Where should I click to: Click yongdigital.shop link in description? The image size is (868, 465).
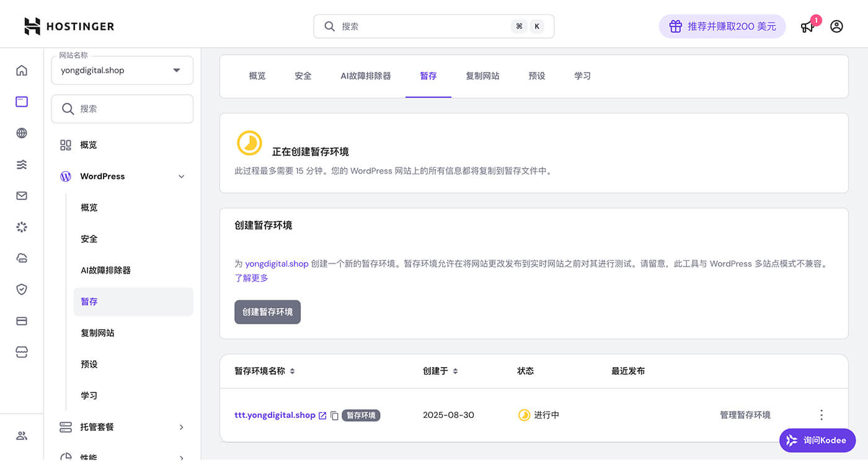click(x=277, y=263)
